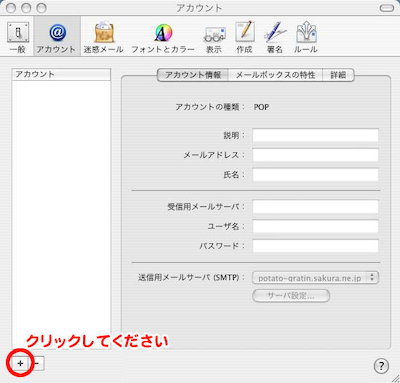Click the ユーザ名 input field
Screen dimensions: 400x383
(315, 226)
